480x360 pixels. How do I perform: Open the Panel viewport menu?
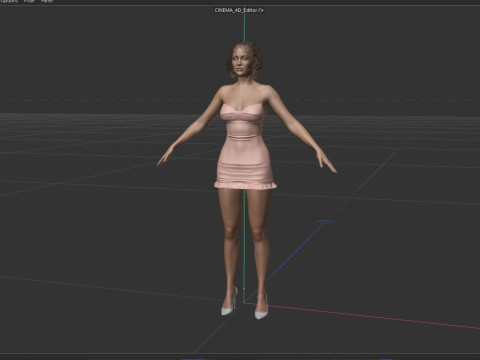coord(47,1)
